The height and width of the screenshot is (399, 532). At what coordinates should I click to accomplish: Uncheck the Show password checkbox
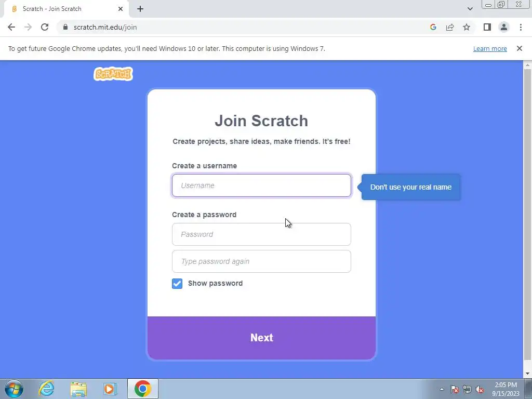tap(177, 283)
